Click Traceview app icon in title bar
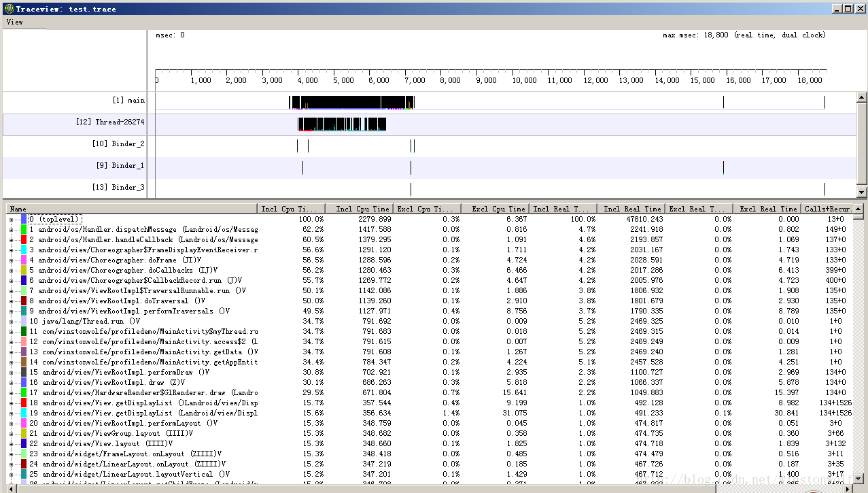Screen dimensions: 868x493 pyautogui.click(x=8, y=9)
